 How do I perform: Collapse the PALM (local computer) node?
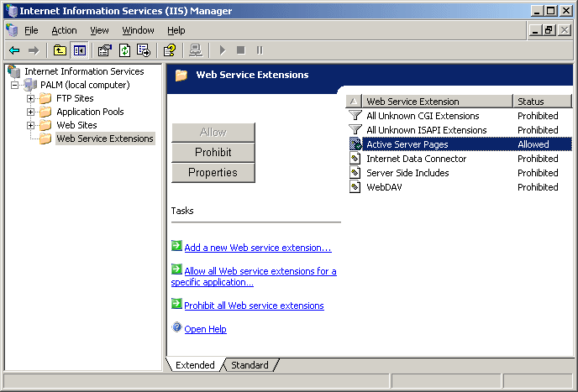pyautogui.click(x=14, y=85)
